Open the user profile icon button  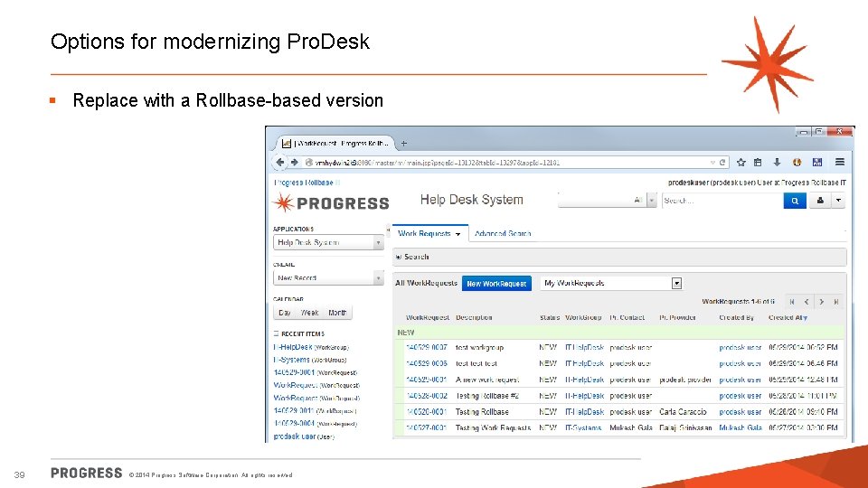click(x=820, y=201)
